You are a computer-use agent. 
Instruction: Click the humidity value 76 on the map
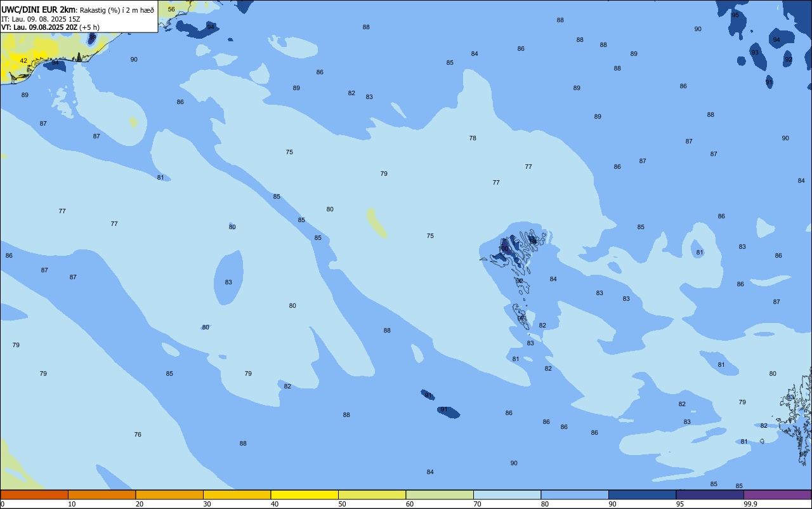coord(138,435)
